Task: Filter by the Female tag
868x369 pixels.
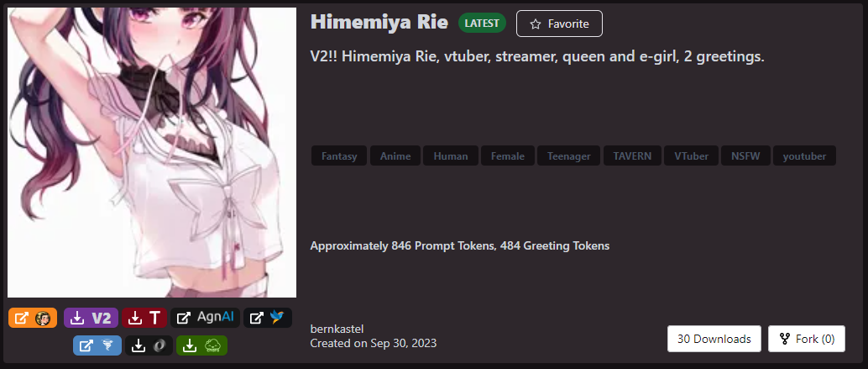Action: coord(508,156)
